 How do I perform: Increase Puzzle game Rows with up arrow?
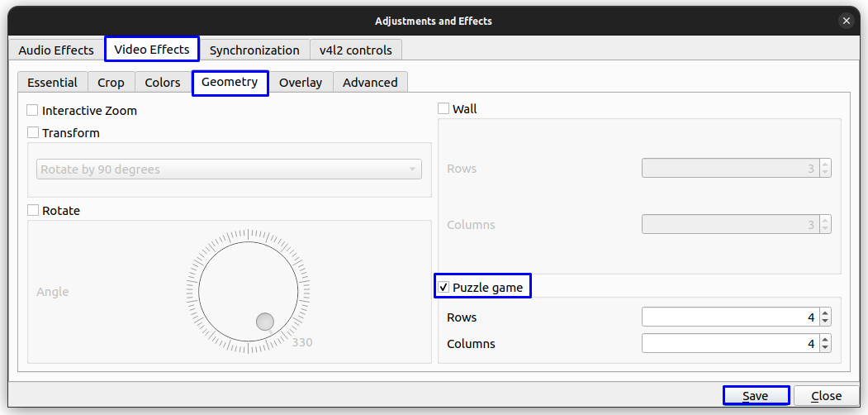pos(825,313)
